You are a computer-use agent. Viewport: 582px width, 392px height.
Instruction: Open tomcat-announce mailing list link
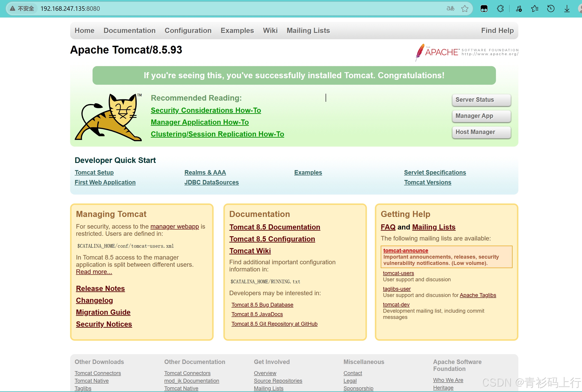(x=405, y=251)
